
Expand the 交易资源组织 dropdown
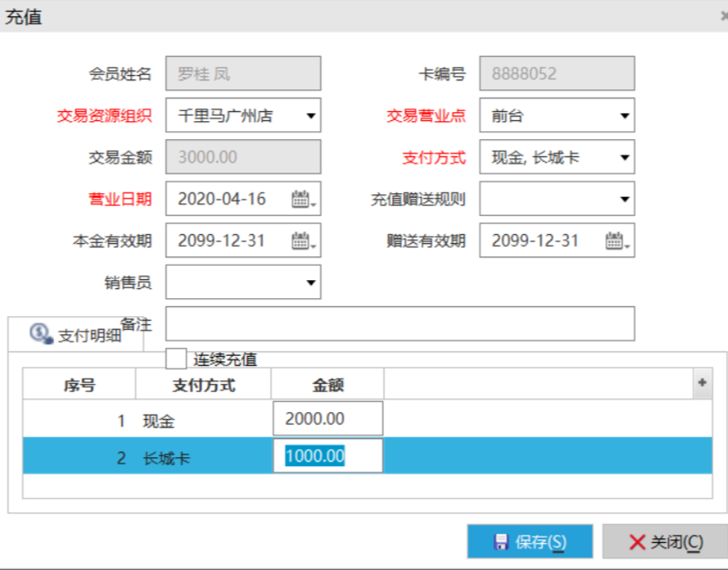[x=311, y=116]
